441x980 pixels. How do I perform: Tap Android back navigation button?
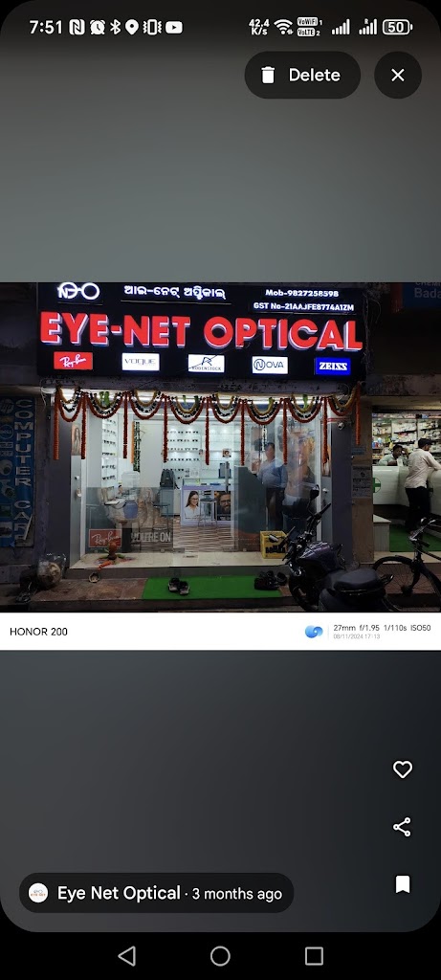tap(127, 956)
